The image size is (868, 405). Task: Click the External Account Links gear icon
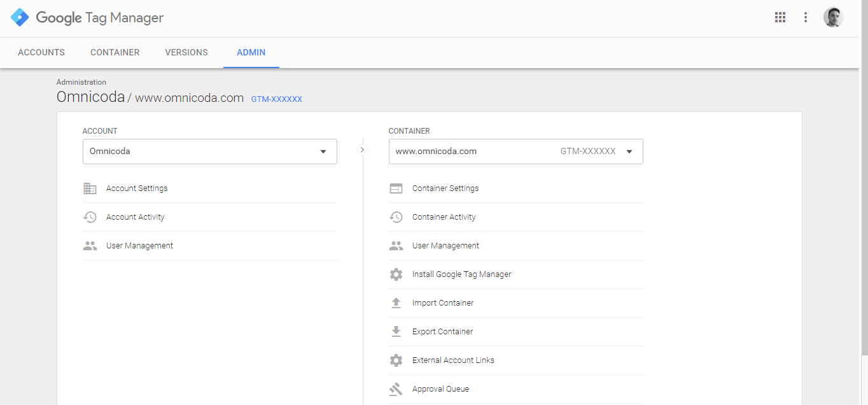(396, 360)
